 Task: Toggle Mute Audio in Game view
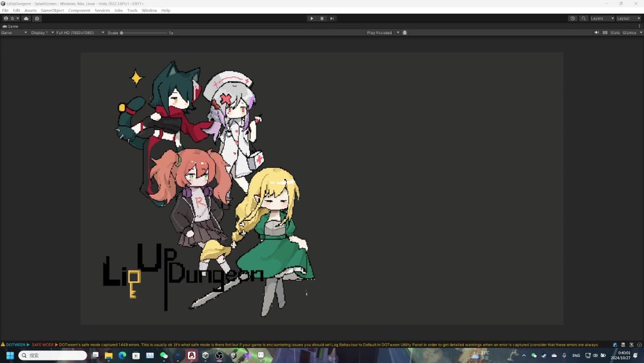click(596, 33)
